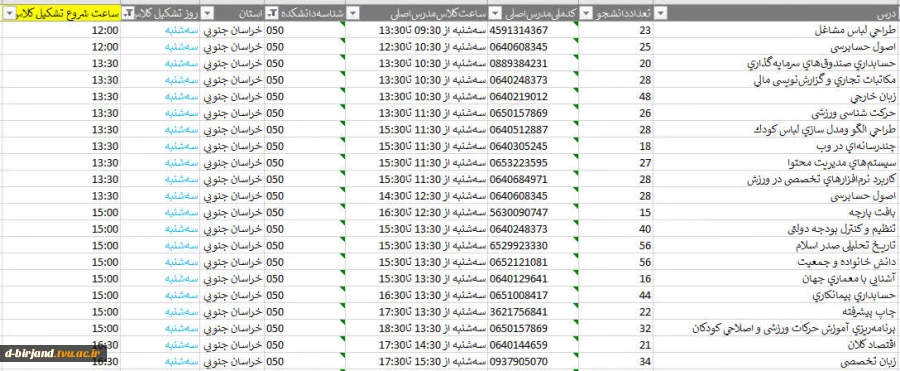
Task: Select national code cell 4591314367
Action: 533,30
